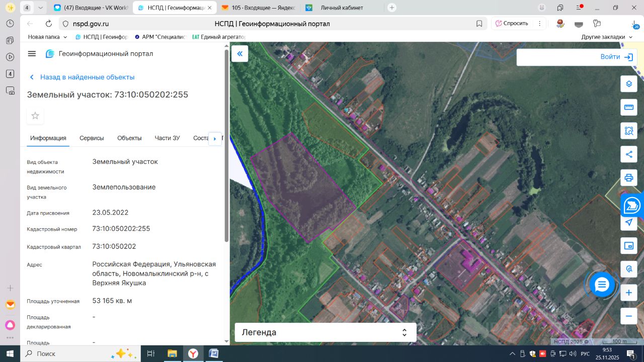Show hidden system tray icons
Image resolution: width=644 pixels, height=362 pixels.
pos(513,353)
